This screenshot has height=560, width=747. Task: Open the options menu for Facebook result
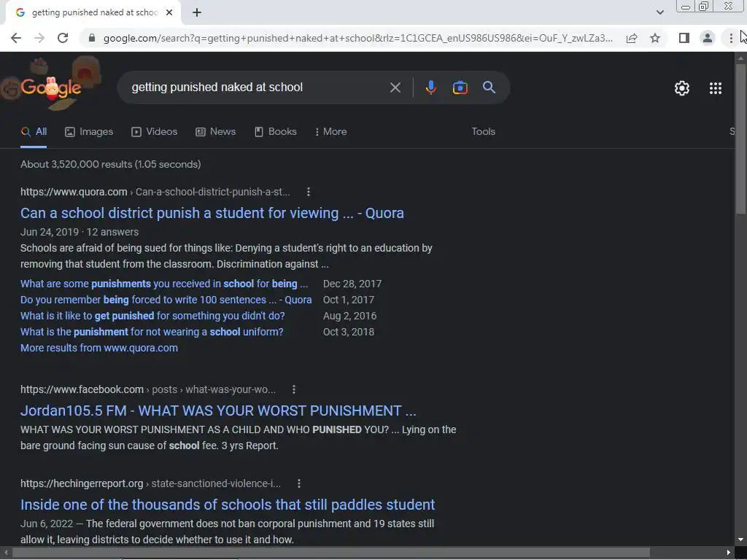pos(294,389)
